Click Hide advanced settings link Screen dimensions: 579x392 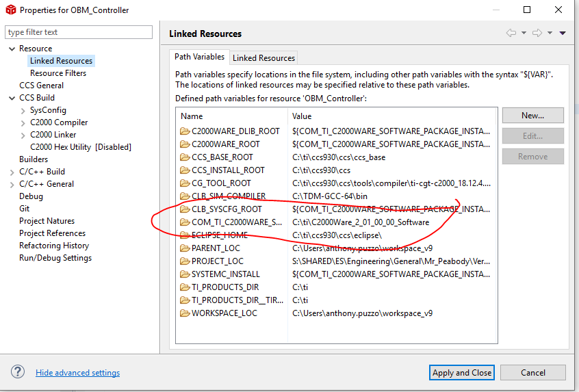[x=77, y=373]
